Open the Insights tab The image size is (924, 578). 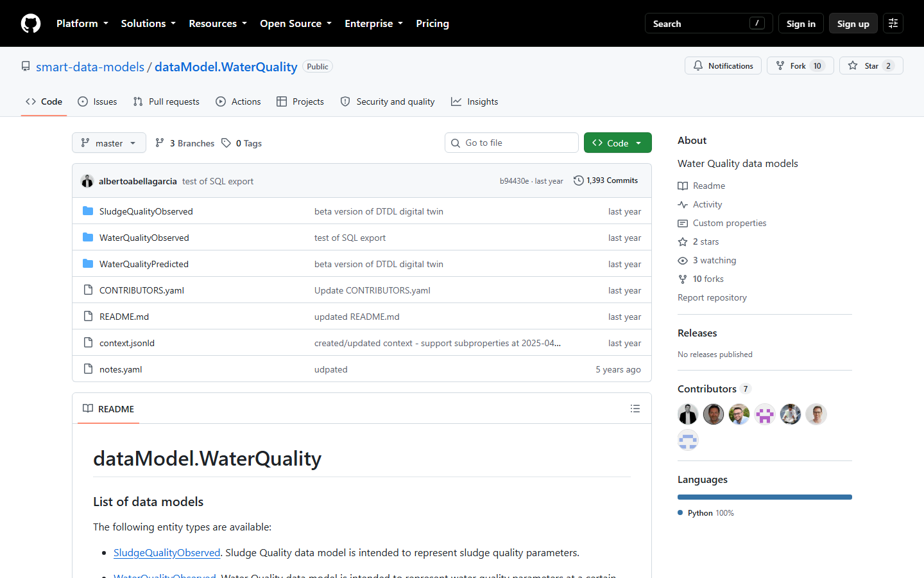(475, 101)
